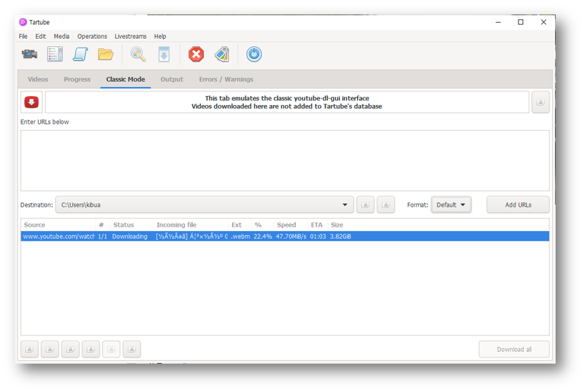
Task: Stop operations with the red X icon
Action: pyautogui.click(x=196, y=55)
